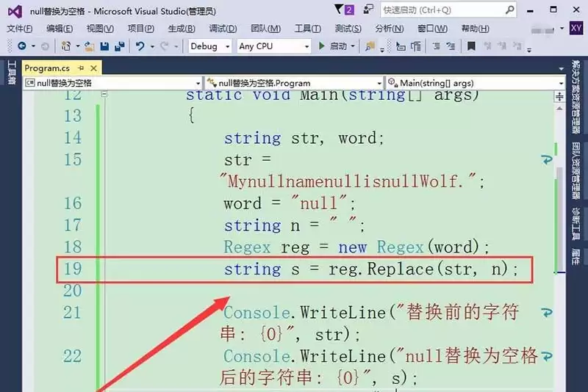Open the 文件(F) menu
588x392 pixels.
20,29
